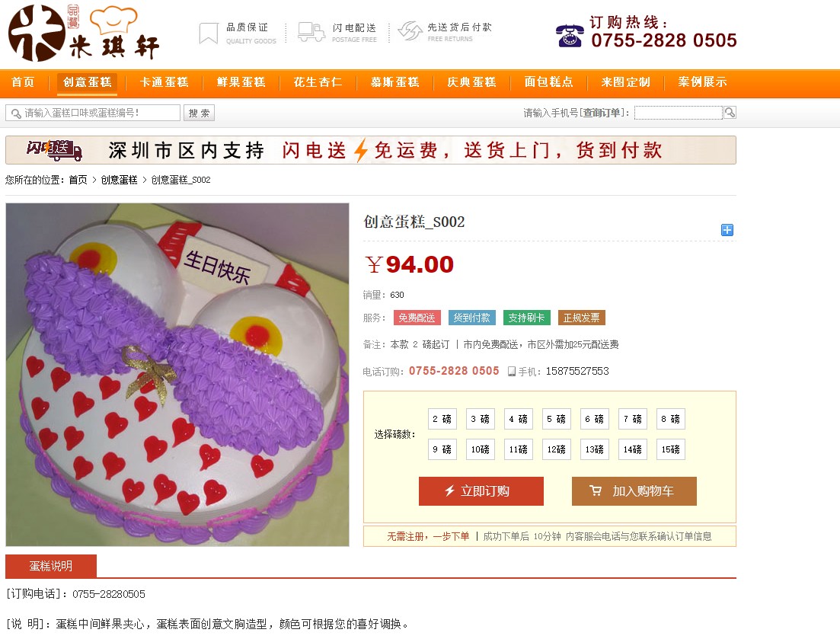
Task: Add the cake via 加入购物车 button
Action: 634,491
